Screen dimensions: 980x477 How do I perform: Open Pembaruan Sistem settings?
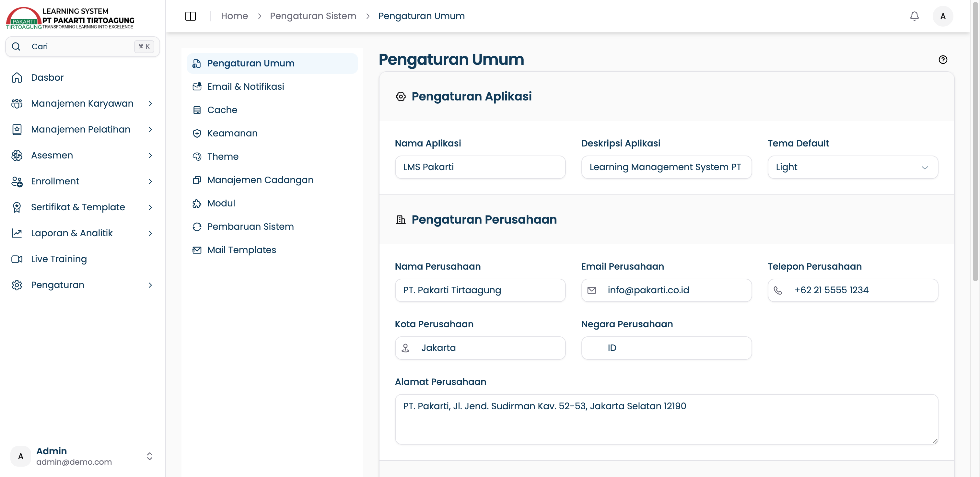[272, 227]
